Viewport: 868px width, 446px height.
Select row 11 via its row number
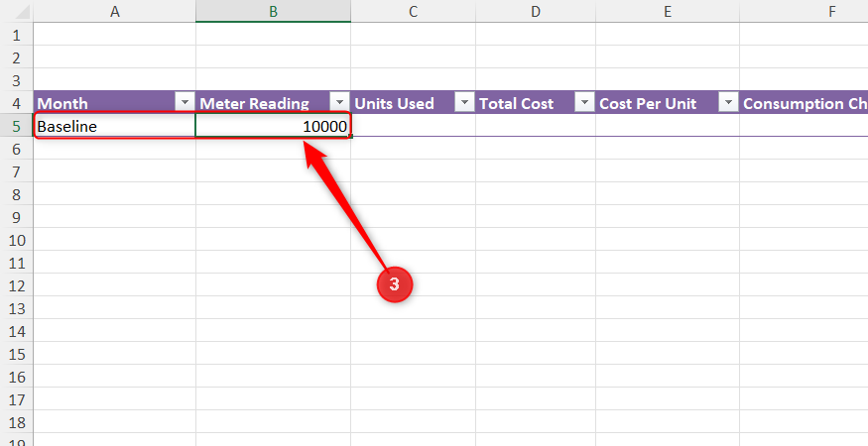coord(17,263)
